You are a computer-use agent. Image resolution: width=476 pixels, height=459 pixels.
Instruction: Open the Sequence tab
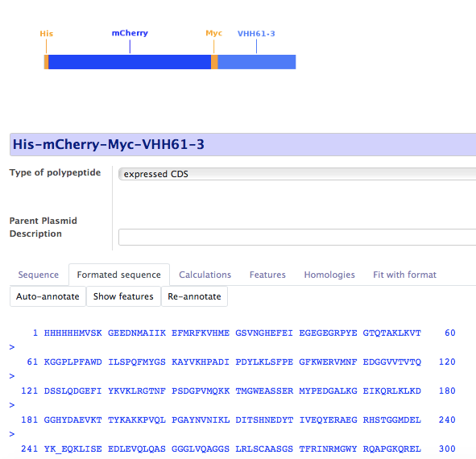click(x=38, y=275)
